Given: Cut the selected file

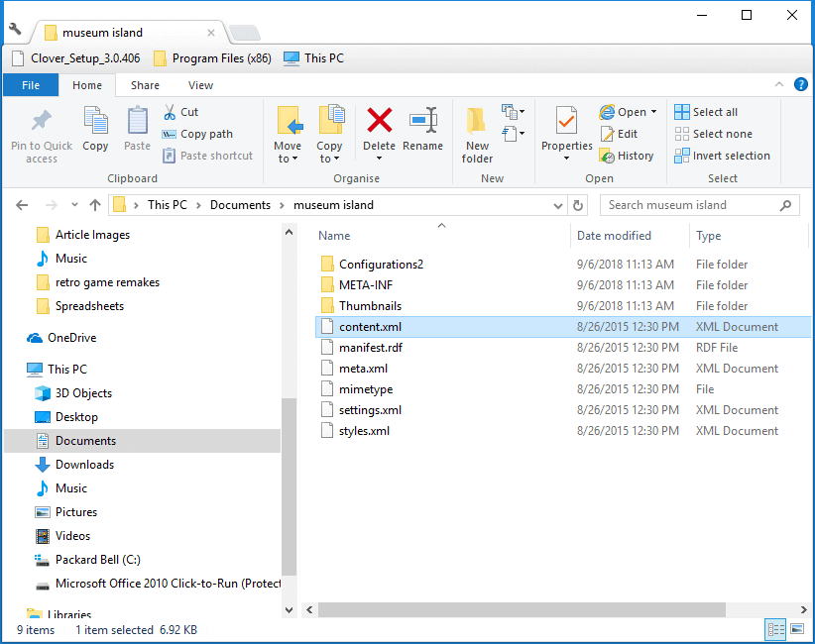Looking at the screenshot, I should (180, 112).
